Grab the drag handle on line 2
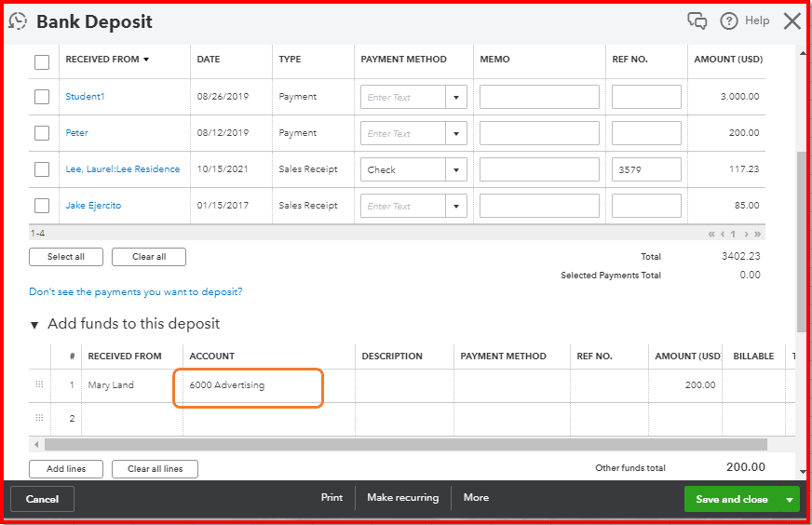Image resolution: width=812 pixels, height=525 pixels. [x=39, y=418]
